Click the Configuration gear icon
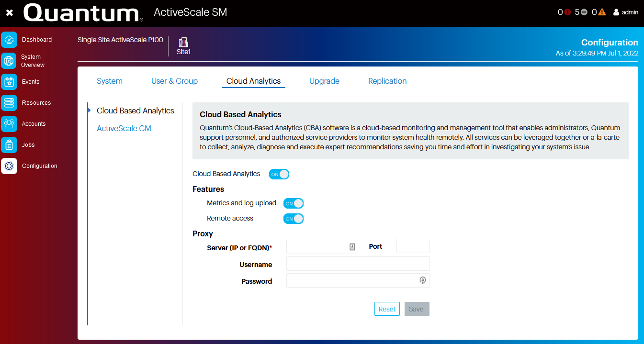The width and height of the screenshot is (644, 344). click(x=9, y=166)
